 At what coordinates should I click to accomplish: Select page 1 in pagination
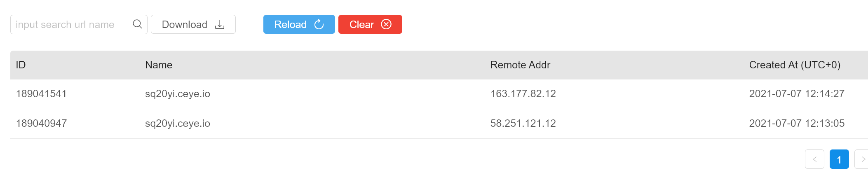click(x=839, y=159)
